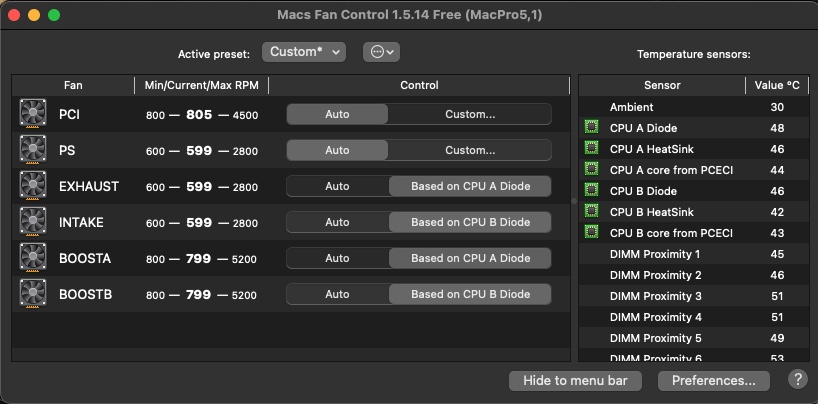Click the BOOSTA fan icon
Screen dimensions: 818x404
click(x=33, y=257)
